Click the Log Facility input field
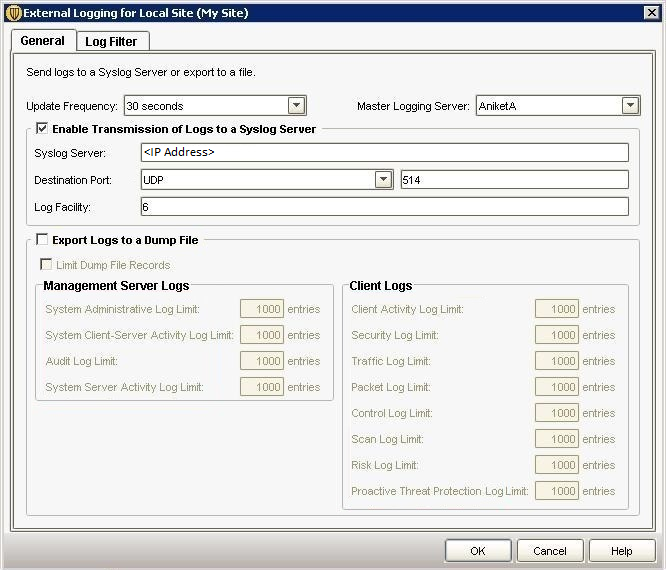Image resolution: width=666 pixels, height=570 pixels. pos(385,207)
